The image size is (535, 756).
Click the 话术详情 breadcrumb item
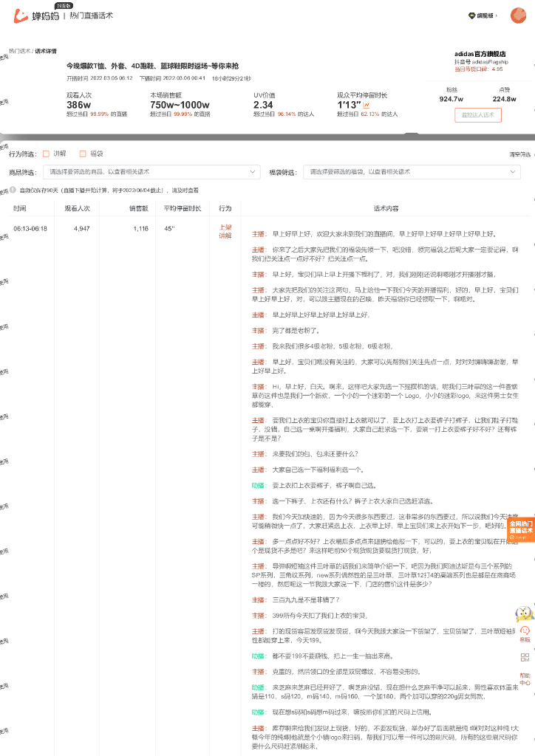coord(46,51)
